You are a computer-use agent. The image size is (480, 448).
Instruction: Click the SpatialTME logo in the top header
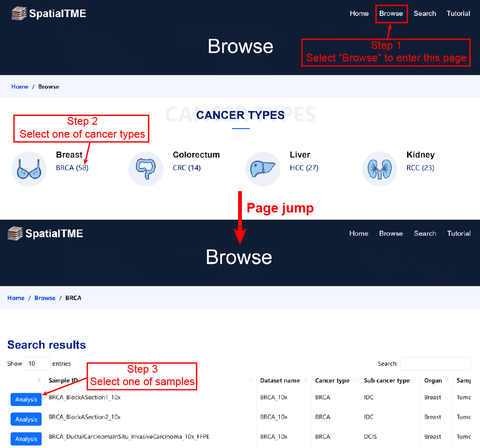pos(48,13)
